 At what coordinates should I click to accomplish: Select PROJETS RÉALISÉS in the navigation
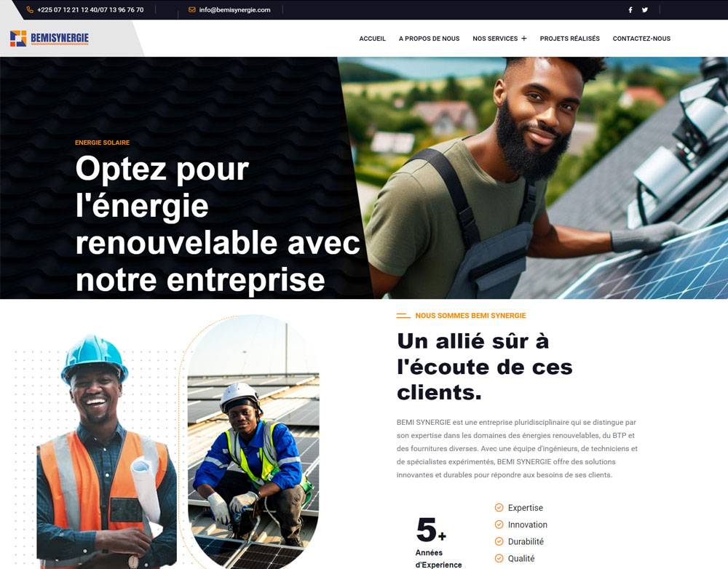coord(570,39)
